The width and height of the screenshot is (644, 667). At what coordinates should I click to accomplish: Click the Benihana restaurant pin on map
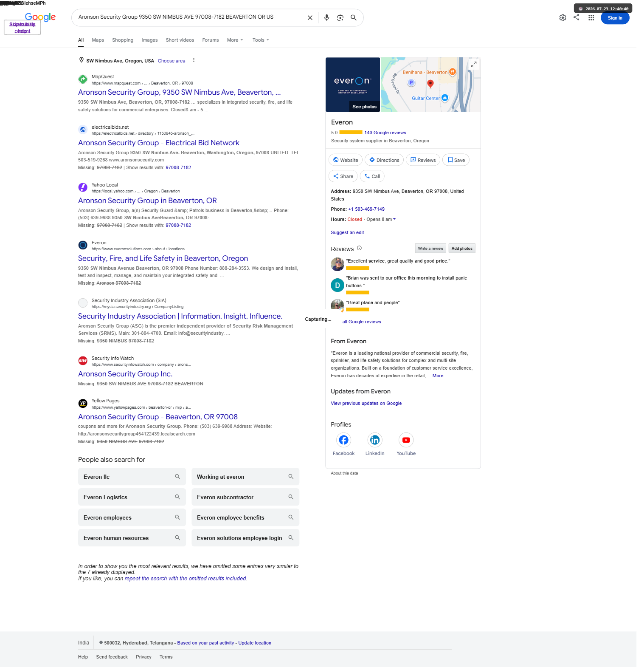[x=453, y=72]
